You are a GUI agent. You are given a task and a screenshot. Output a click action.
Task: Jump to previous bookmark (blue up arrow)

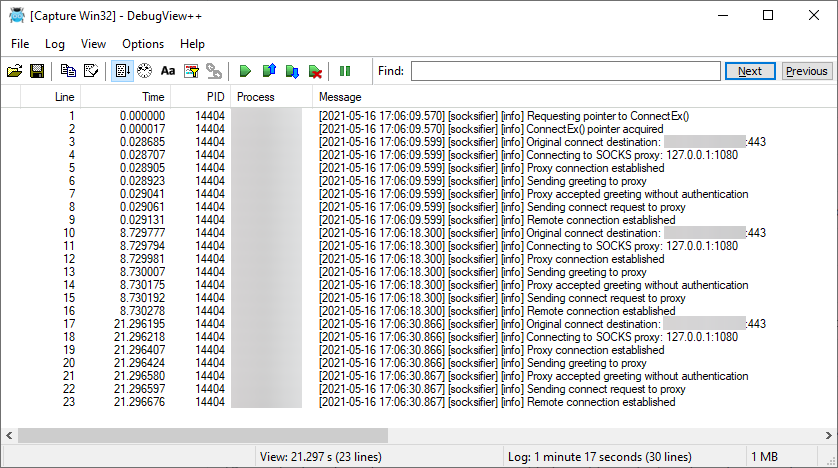[x=269, y=71]
